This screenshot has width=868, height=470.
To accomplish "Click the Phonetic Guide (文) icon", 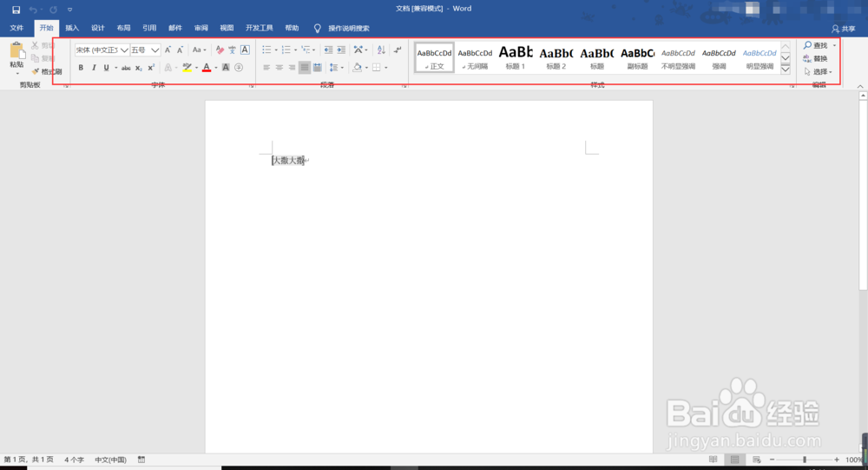I will click(x=232, y=50).
